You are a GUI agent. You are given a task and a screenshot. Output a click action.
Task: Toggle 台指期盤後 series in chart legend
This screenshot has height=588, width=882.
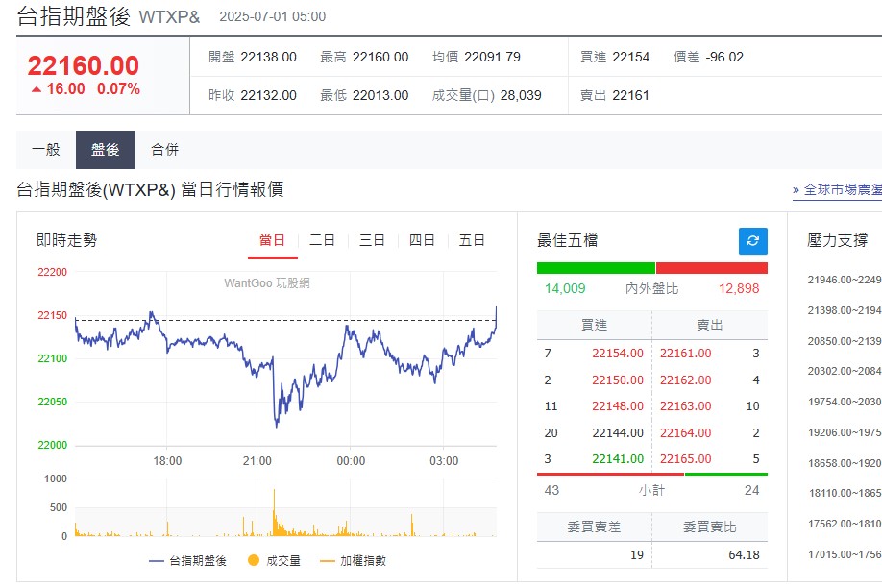pos(188,561)
